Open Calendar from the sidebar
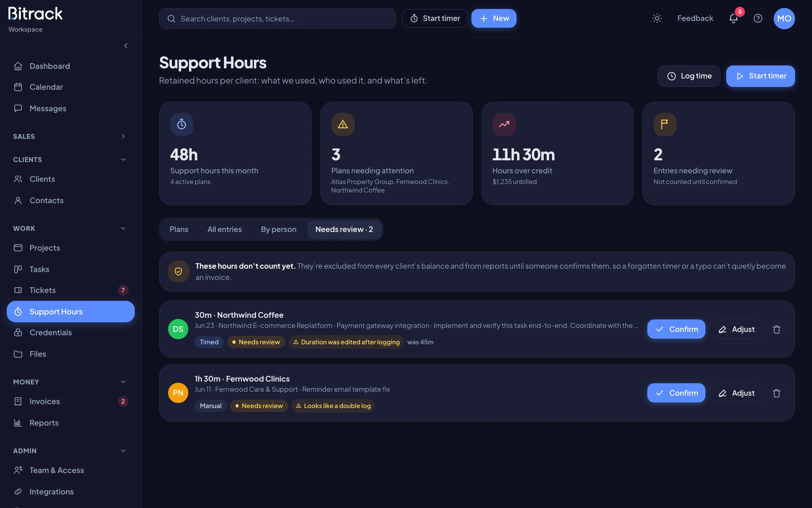Image resolution: width=812 pixels, height=508 pixels. [x=70, y=87]
